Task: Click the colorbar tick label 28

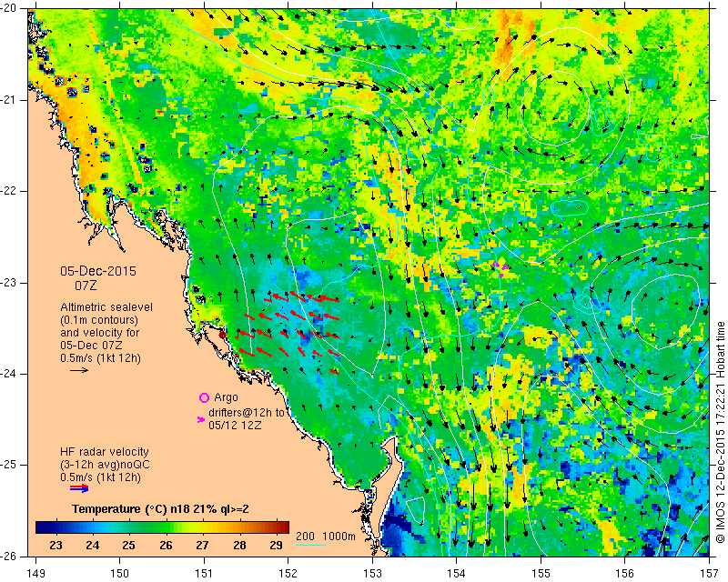Action: [x=239, y=546]
